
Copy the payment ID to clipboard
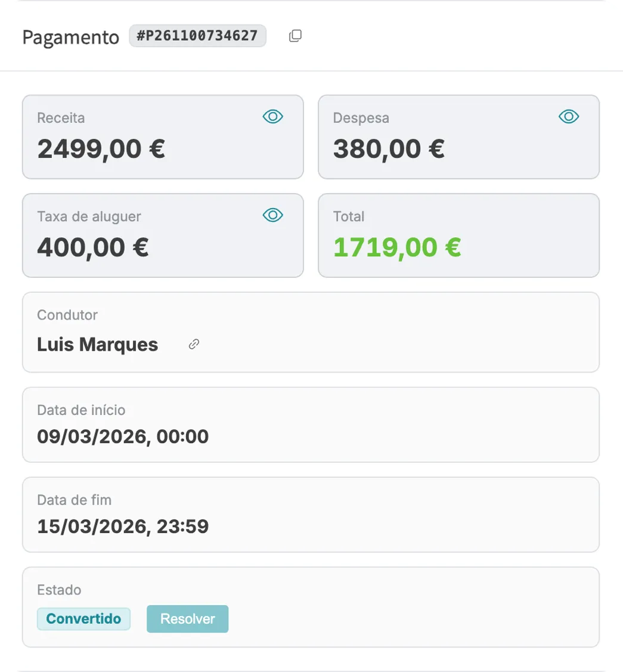(x=295, y=36)
